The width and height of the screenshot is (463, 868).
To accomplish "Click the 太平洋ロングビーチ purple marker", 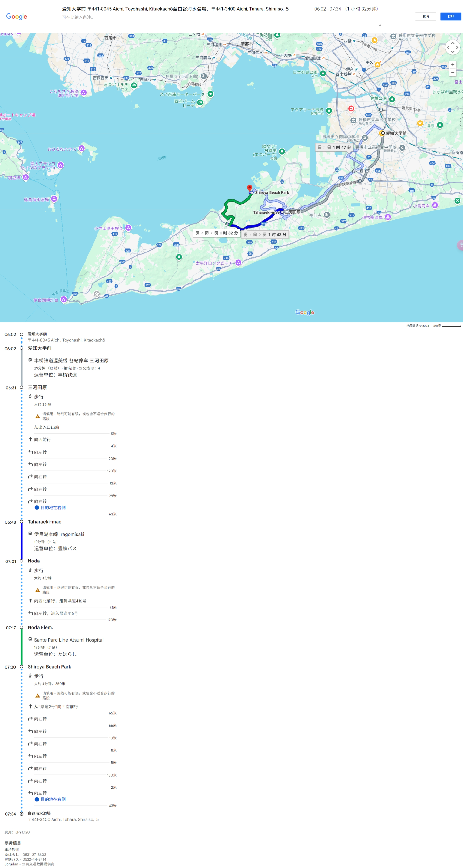I will 238,262.
